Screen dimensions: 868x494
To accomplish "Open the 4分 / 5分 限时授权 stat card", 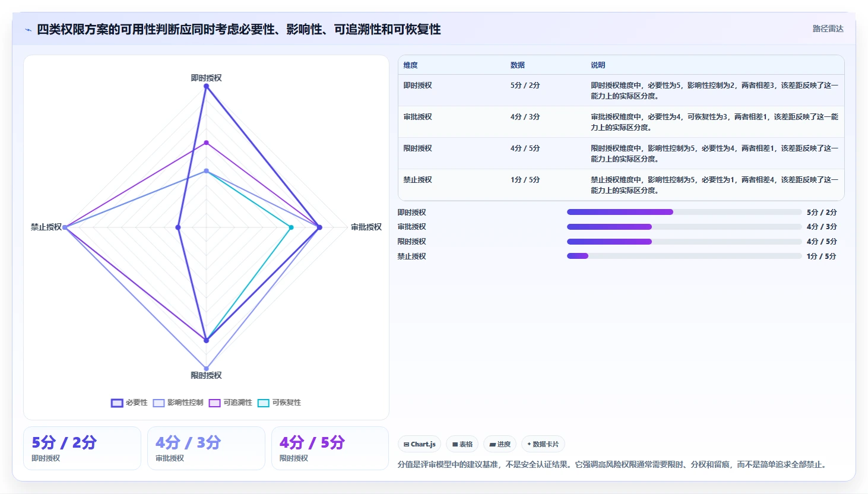I will (x=330, y=448).
